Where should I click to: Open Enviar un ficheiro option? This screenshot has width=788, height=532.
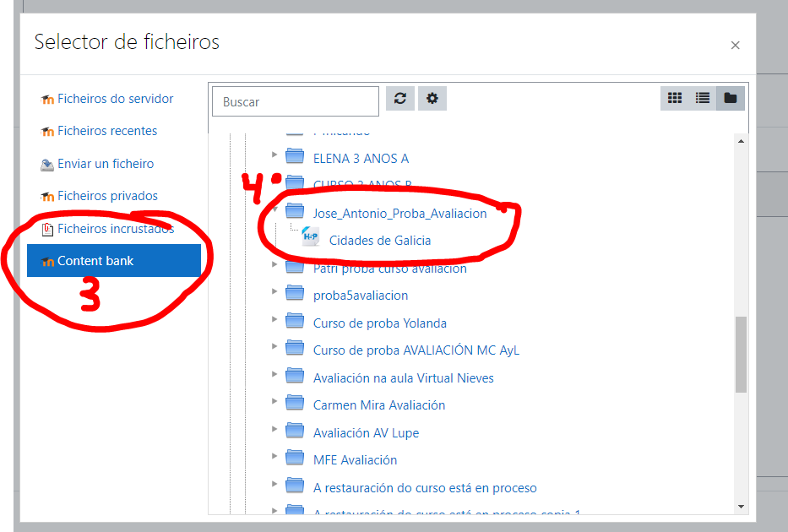pos(105,164)
